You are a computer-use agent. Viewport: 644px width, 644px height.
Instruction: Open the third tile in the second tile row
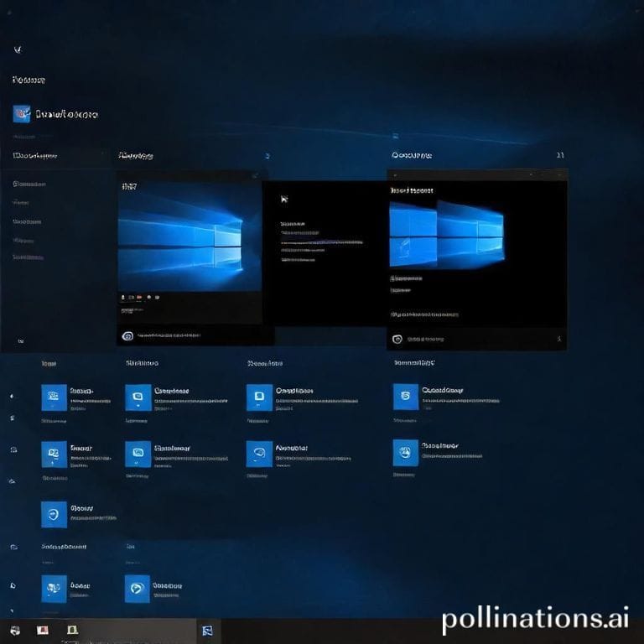coord(259,454)
